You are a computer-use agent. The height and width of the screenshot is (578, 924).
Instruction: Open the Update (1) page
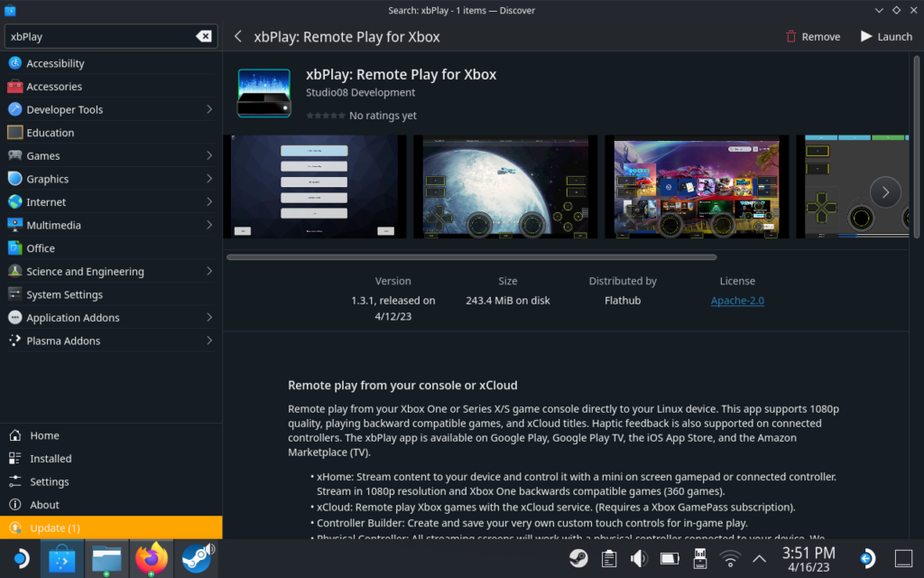click(111, 527)
